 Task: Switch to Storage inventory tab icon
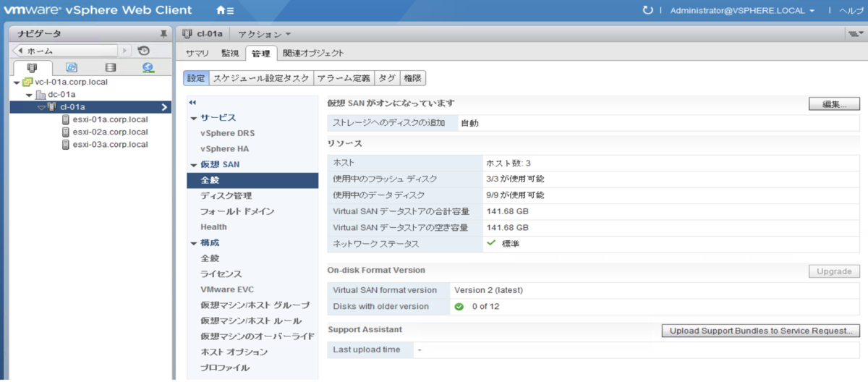point(110,67)
